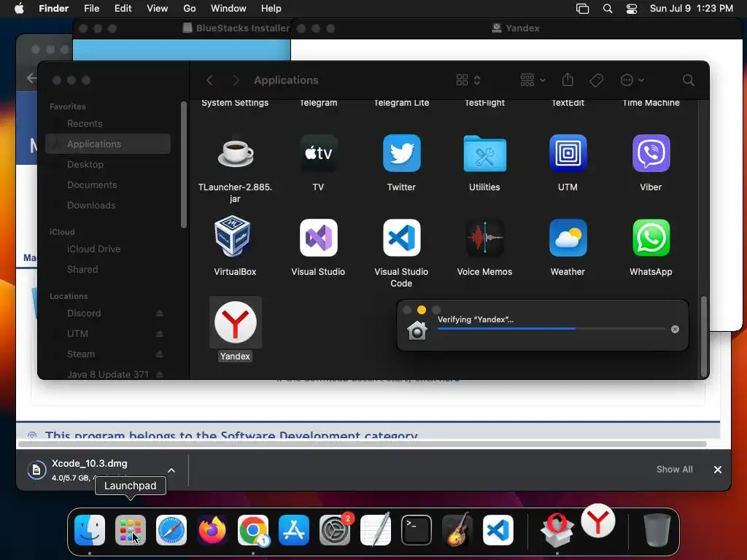This screenshot has width=747, height=560.
Task: Click Show All in the downloads bar
Action: click(x=675, y=470)
